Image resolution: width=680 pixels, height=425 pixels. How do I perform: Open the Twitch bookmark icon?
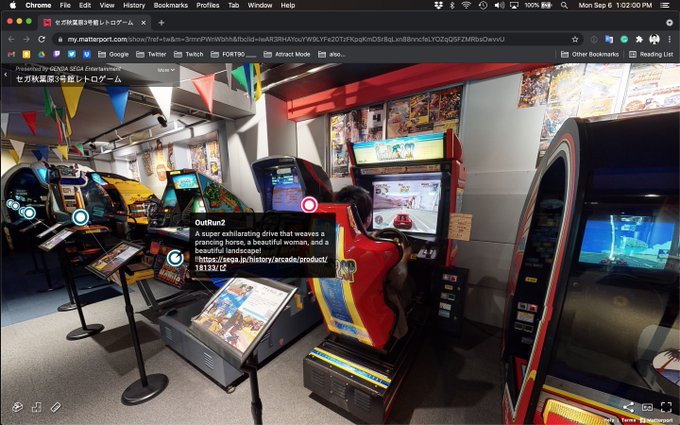coord(56,54)
